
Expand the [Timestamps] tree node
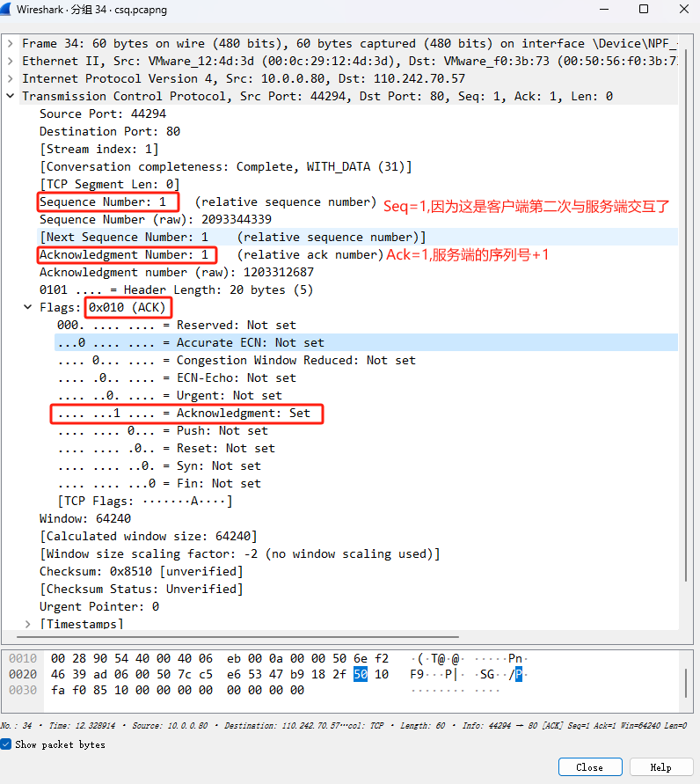28,624
